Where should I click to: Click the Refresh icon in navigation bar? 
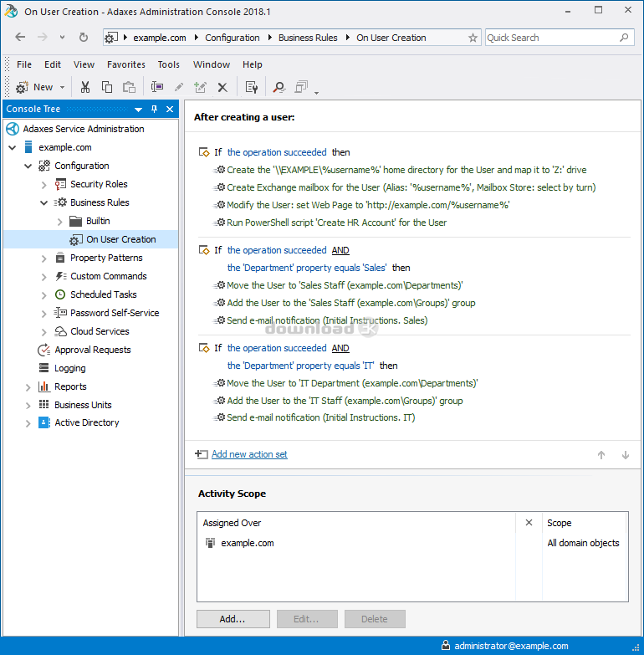(x=84, y=37)
